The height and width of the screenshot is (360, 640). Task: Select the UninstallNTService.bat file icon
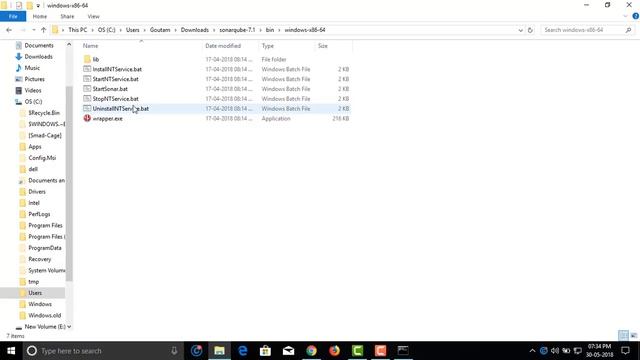87,109
